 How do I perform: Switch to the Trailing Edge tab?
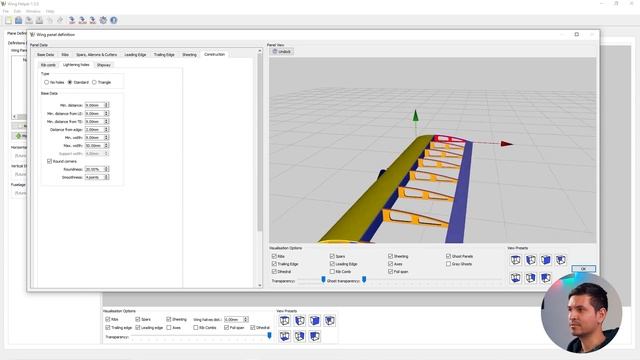pos(164,54)
